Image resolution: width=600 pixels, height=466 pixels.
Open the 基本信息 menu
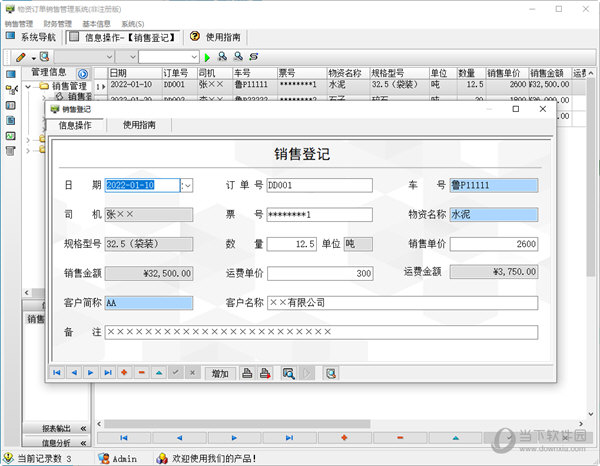point(96,24)
